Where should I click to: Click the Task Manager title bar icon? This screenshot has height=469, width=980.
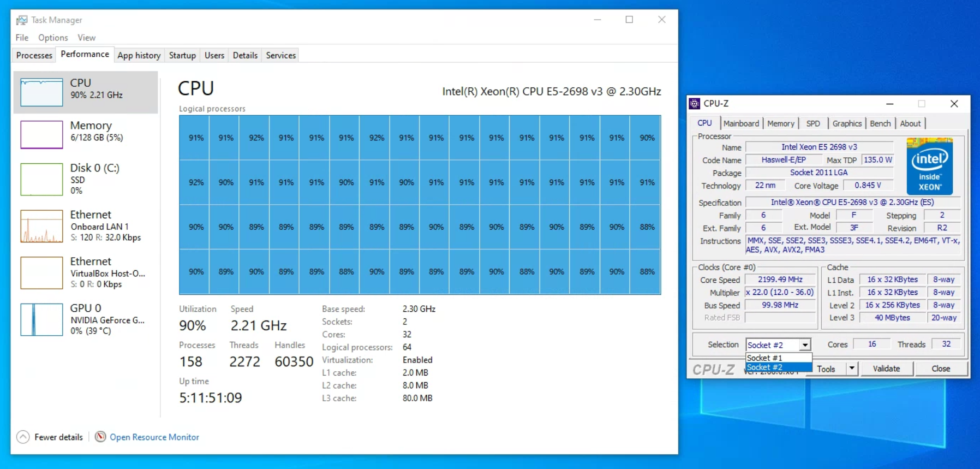(22, 20)
